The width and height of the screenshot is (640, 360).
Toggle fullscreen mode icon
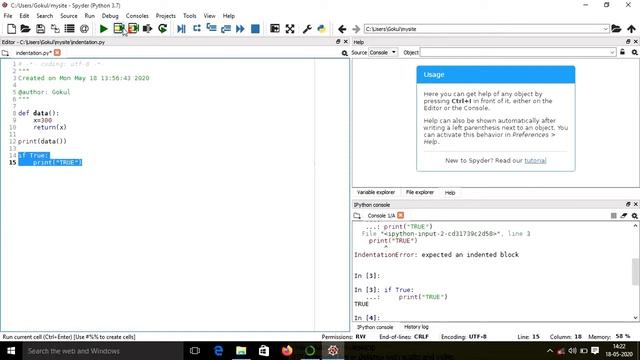point(290,29)
